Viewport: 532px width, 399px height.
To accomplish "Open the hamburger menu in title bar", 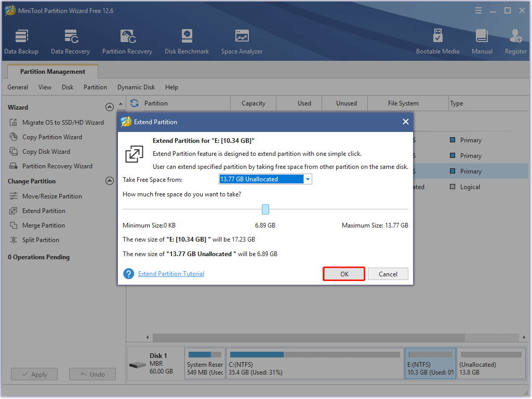I will tap(478, 10).
